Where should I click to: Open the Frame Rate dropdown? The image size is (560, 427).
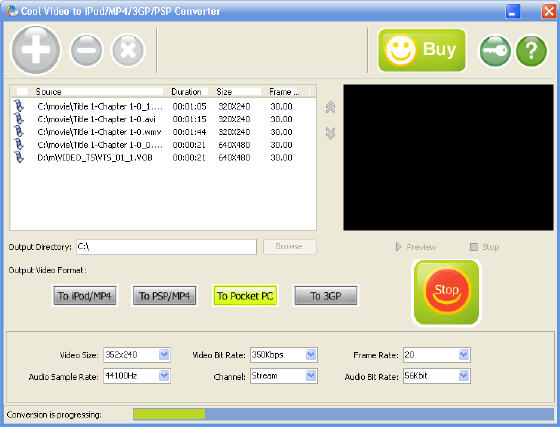(x=464, y=355)
